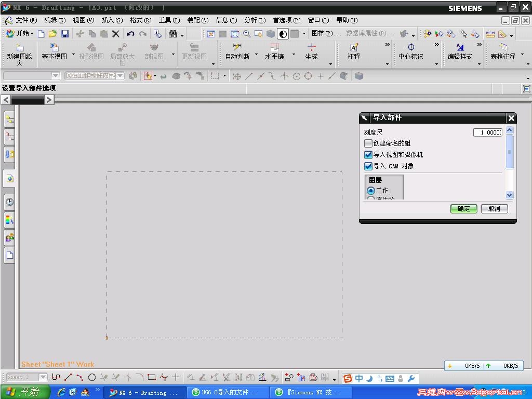Click the Ordinate 坐标 dimension icon

[311, 51]
